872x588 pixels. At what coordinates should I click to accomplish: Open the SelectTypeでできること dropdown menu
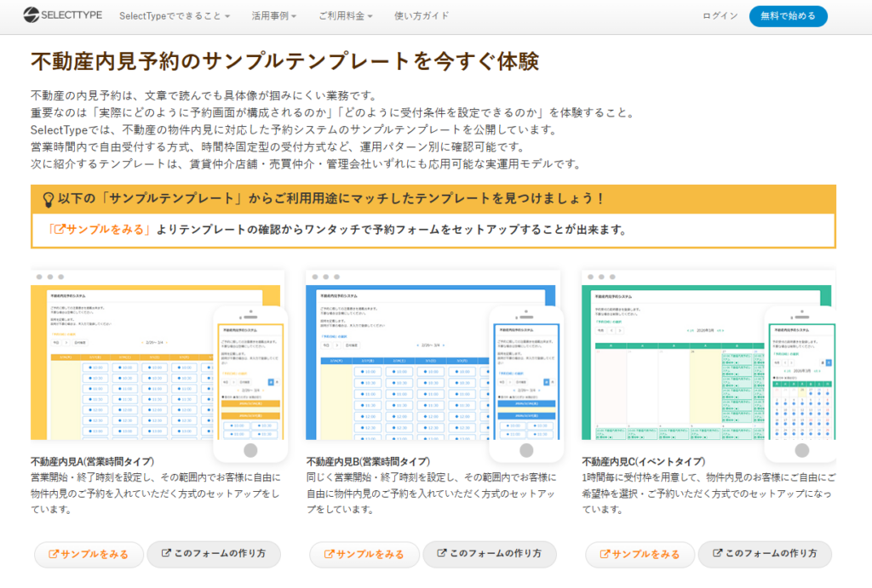click(x=173, y=14)
